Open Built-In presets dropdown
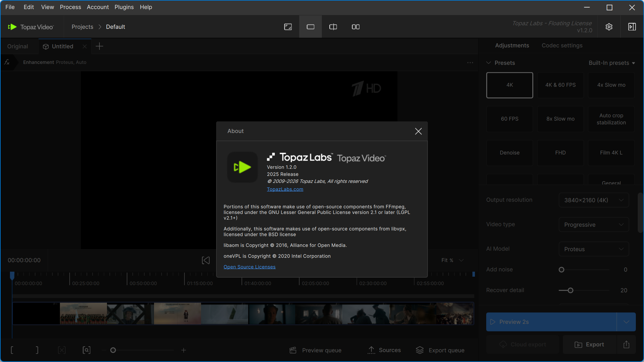Viewport: 644px width, 362px height. [x=611, y=63]
